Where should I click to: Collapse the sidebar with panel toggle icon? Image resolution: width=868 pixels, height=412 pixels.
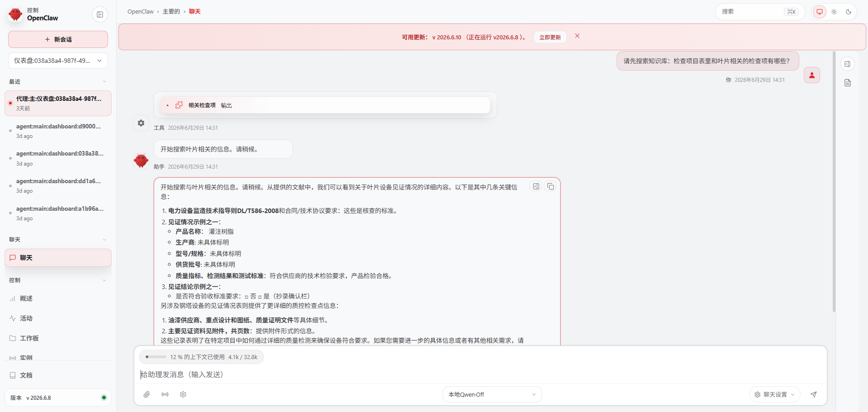[100, 14]
